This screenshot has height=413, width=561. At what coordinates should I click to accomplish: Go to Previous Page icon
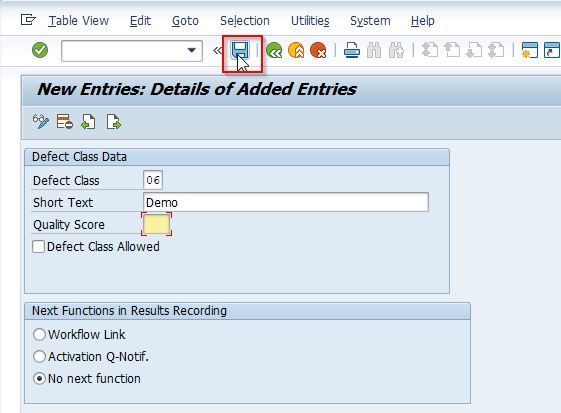[452, 50]
